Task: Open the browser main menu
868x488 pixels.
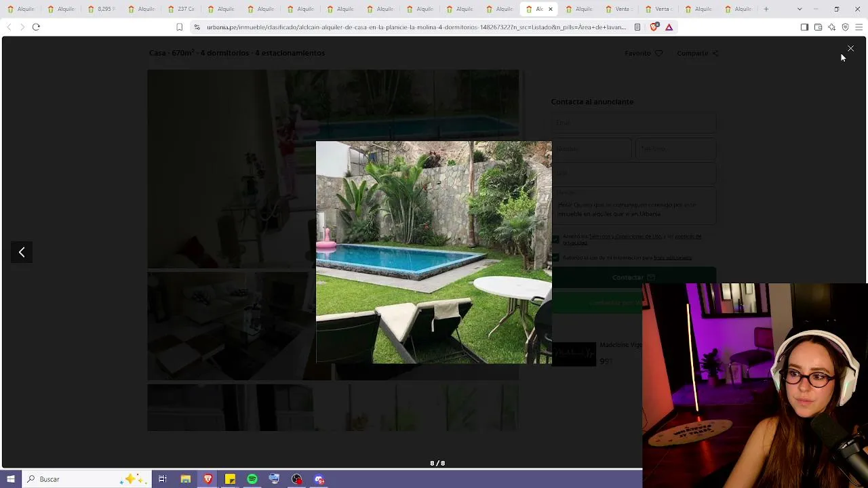Action: [859, 27]
